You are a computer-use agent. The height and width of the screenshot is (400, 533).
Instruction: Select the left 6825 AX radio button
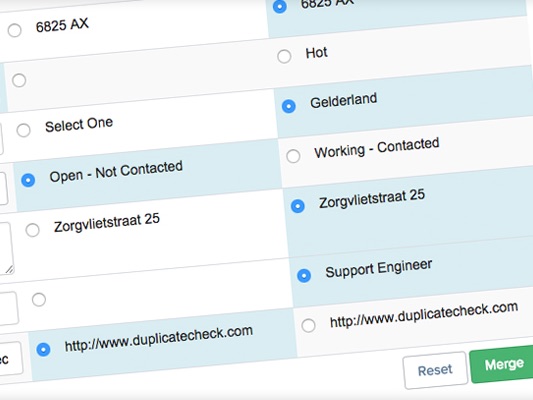[x=15, y=30]
